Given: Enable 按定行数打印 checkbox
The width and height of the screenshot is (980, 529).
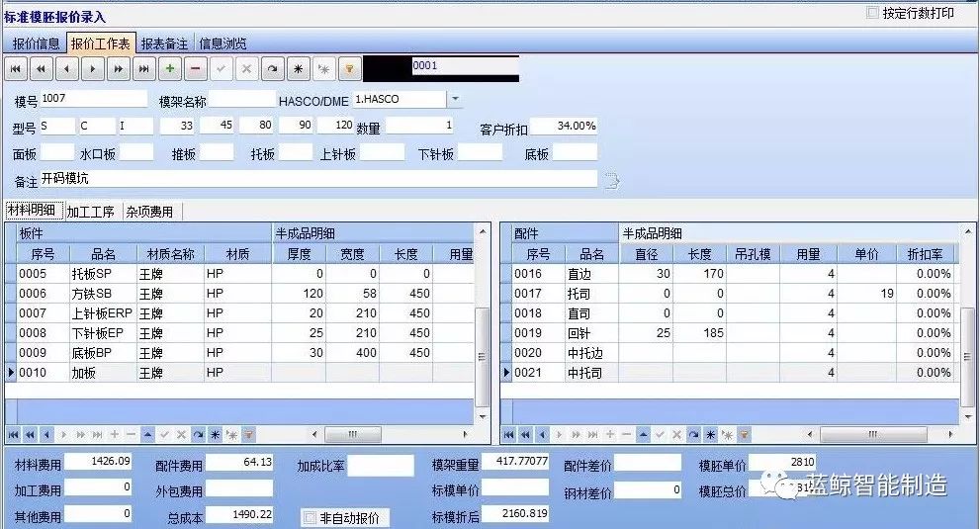Looking at the screenshot, I should pyautogui.click(x=872, y=13).
